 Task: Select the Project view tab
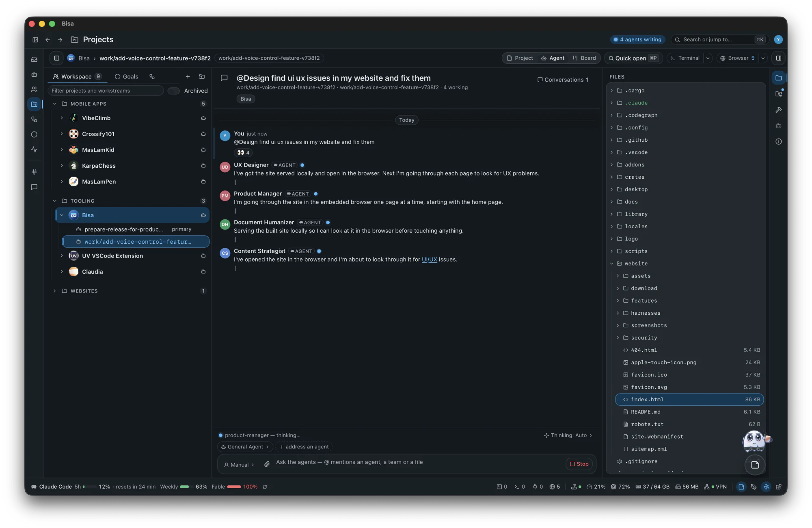(520, 58)
